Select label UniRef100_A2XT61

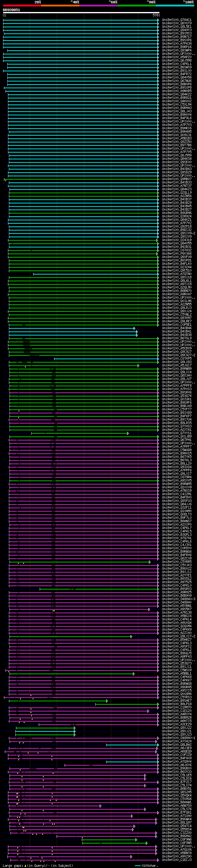point(176,430)
